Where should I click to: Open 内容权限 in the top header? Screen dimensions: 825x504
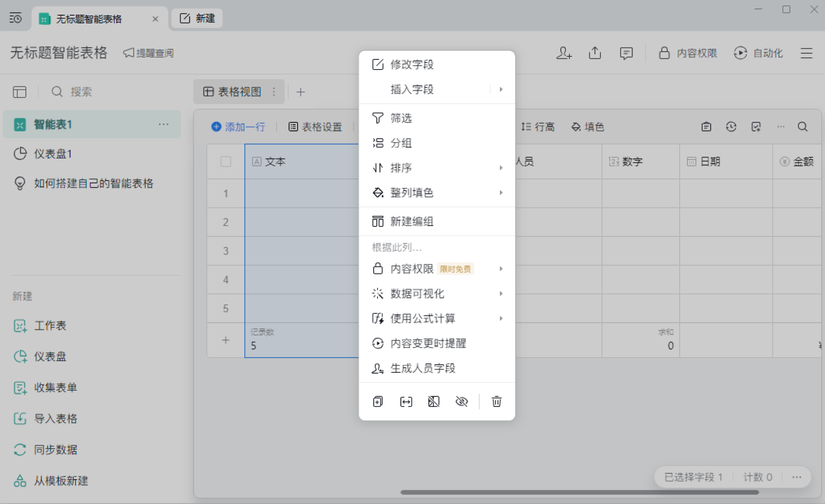coord(688,53)
